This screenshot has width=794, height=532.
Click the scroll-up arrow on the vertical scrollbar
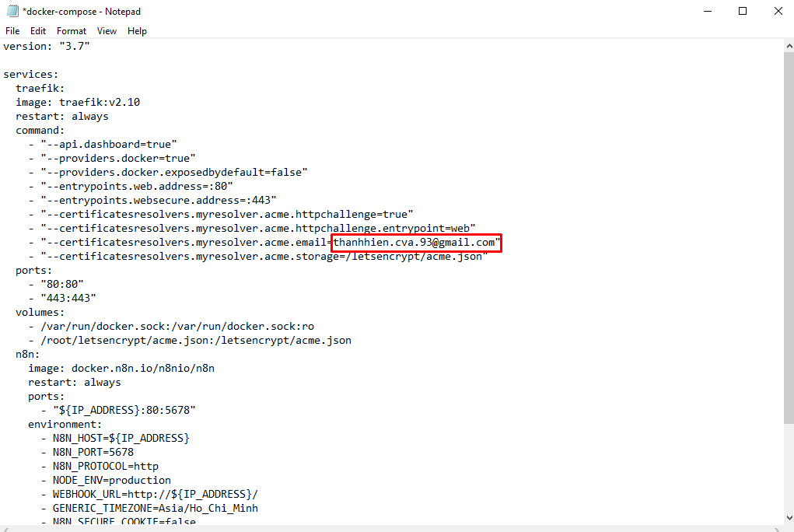tap(787, 44)
